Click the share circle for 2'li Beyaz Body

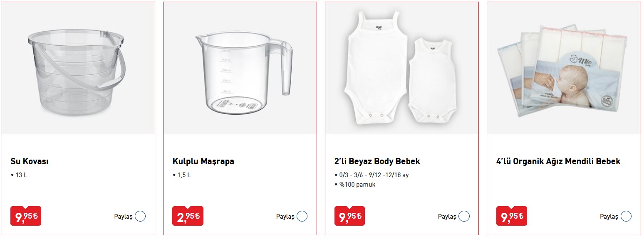(464, 217)
